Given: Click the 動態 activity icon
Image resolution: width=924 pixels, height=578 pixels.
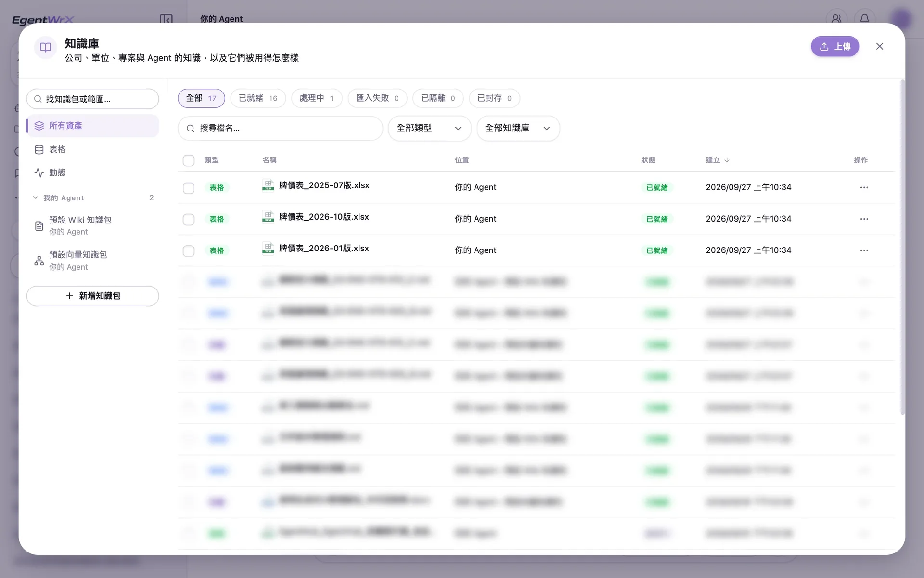Looking at the screenshot, I should coord(39,173).
